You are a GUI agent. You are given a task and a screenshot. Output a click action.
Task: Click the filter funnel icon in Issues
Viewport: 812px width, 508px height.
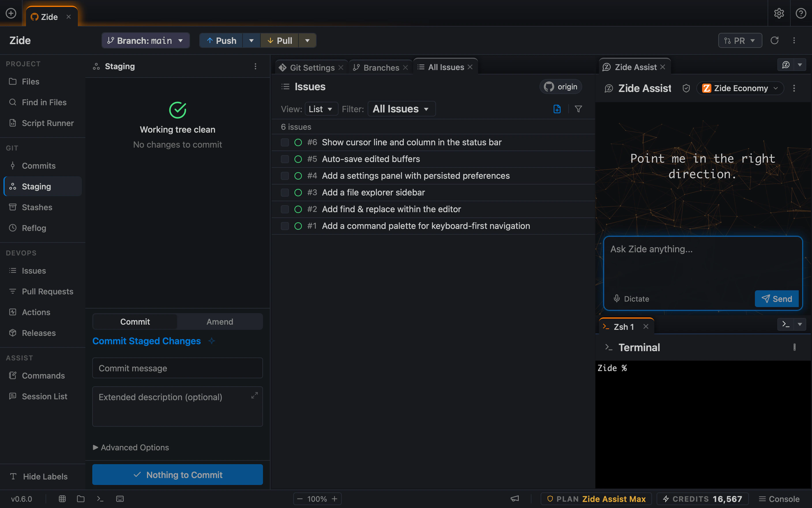coord(578,109)
